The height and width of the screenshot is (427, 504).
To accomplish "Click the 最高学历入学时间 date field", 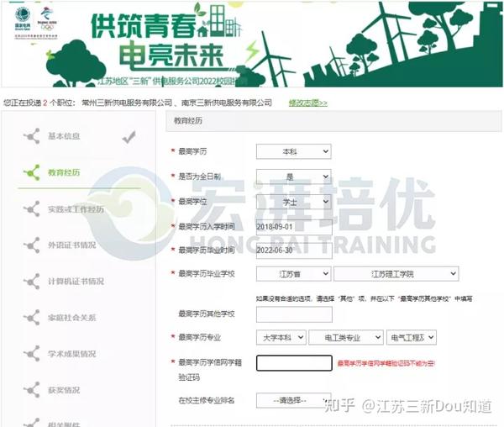I will click(294, 227).
